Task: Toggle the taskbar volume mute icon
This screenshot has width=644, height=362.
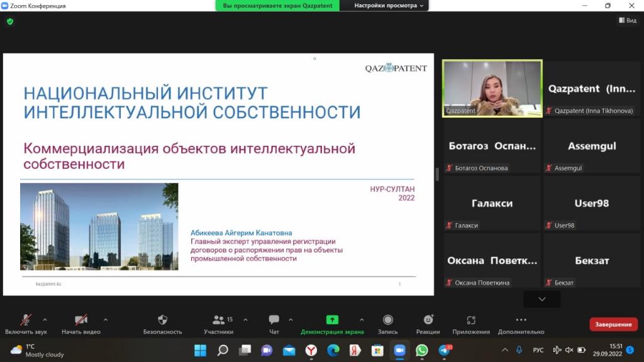Action: [569, 350]
